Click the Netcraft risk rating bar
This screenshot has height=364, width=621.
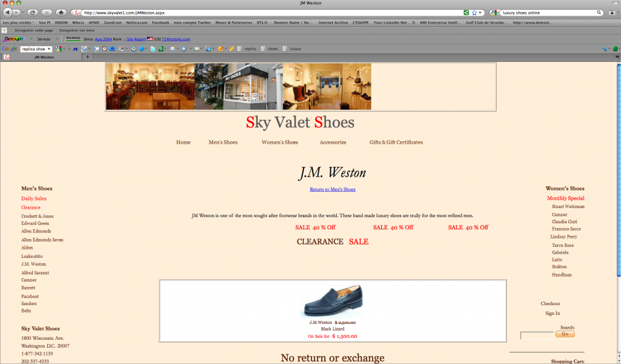click(73, 39)
